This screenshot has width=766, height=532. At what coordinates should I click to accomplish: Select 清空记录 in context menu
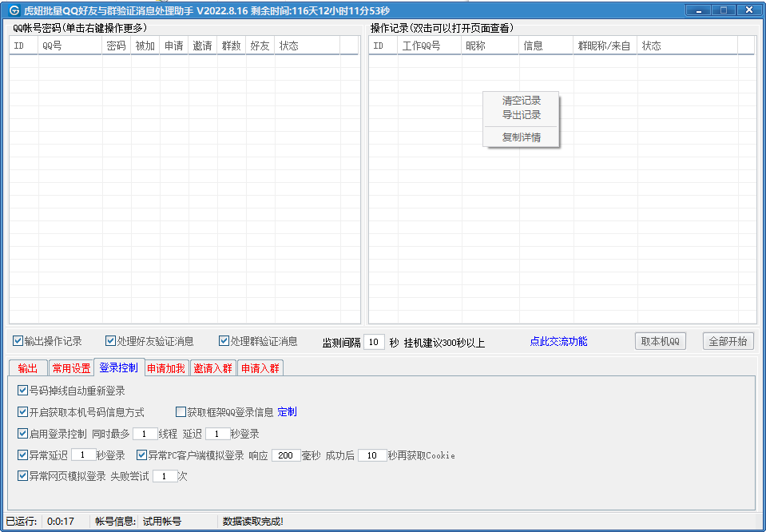521,101
